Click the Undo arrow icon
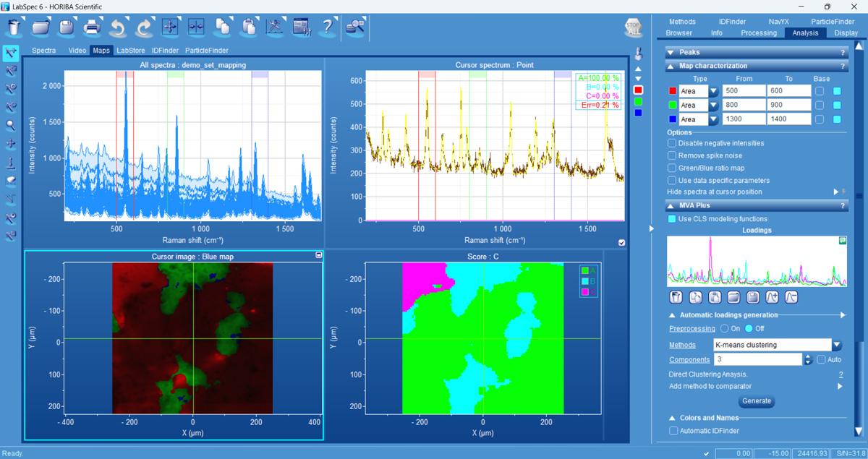Viewport: 868px width, 459px height. click(x=118, y=27)
